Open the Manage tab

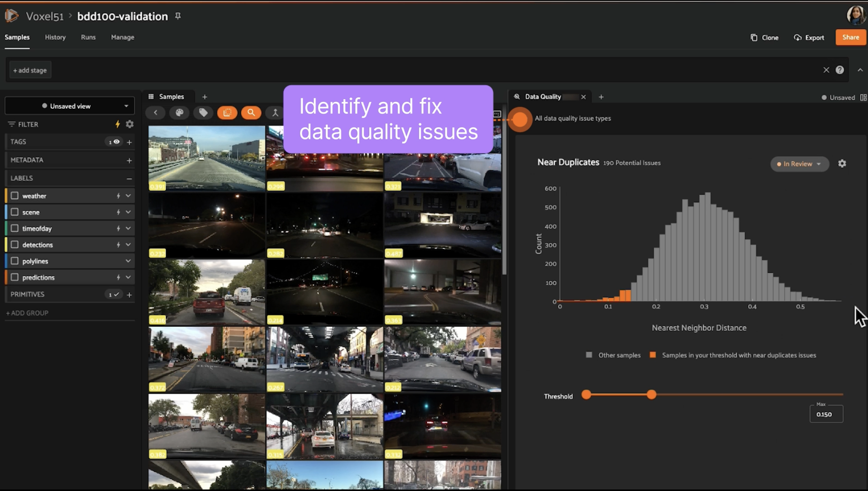click(123, 37)
